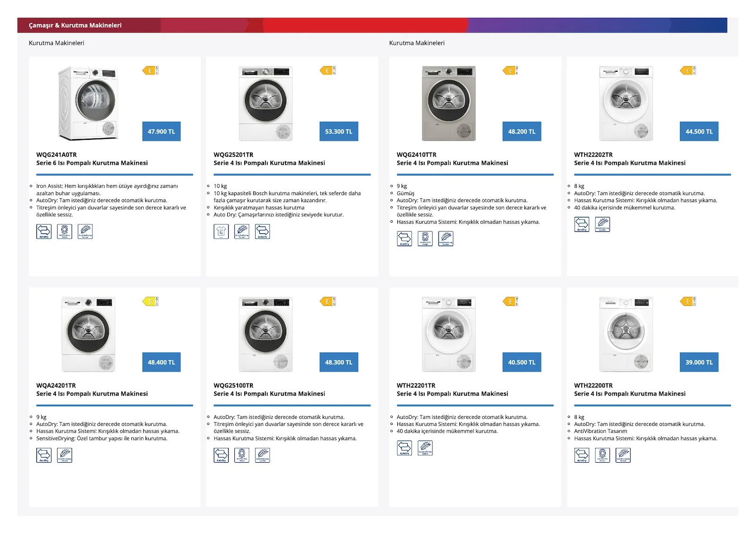
Task: Select the WQA24201TR model name
Action: click(56, 386)
